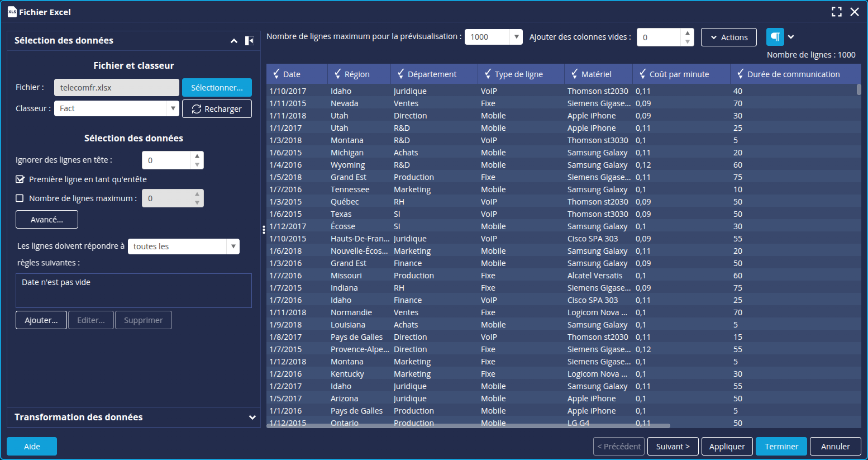The image size is (868, 460).
Task: Enable the Nombre de lignes maximum checkbox
Action: pyautogui.click(x=20, y=198)
